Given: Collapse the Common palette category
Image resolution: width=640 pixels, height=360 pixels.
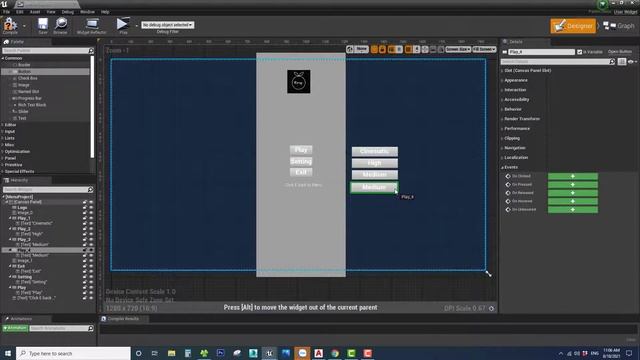Looking at the screenshot, I should pyautogui.click(x=3, y=58).
